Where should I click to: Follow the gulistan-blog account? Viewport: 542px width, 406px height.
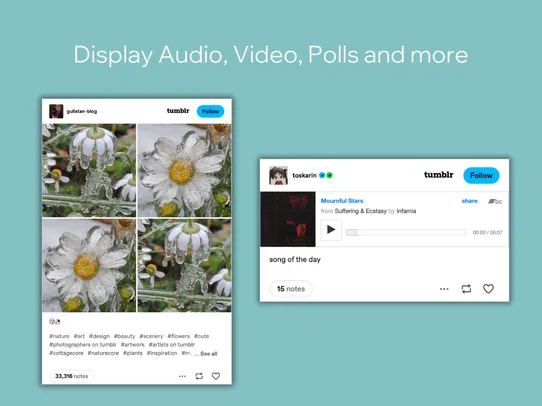point(210,111)
